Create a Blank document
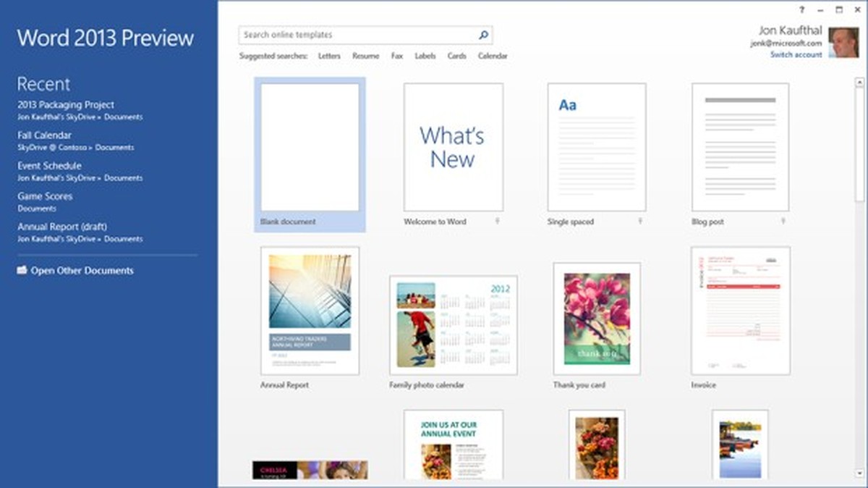The height and width of the screenshot is (488, 868). pyautogui.click(x=310, y=148)
